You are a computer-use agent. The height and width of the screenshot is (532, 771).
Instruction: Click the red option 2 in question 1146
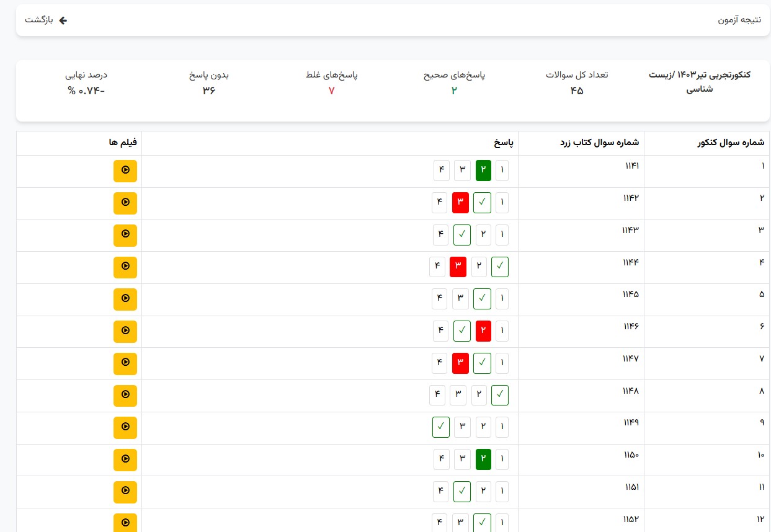pyautogui.click(x=483, y=331)
